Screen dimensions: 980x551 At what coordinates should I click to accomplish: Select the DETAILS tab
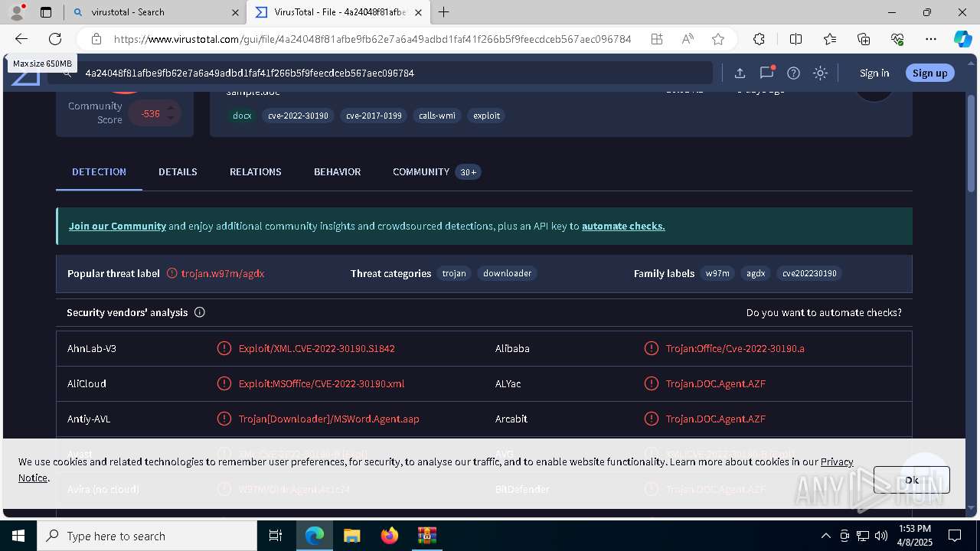[x=178, y=172]
